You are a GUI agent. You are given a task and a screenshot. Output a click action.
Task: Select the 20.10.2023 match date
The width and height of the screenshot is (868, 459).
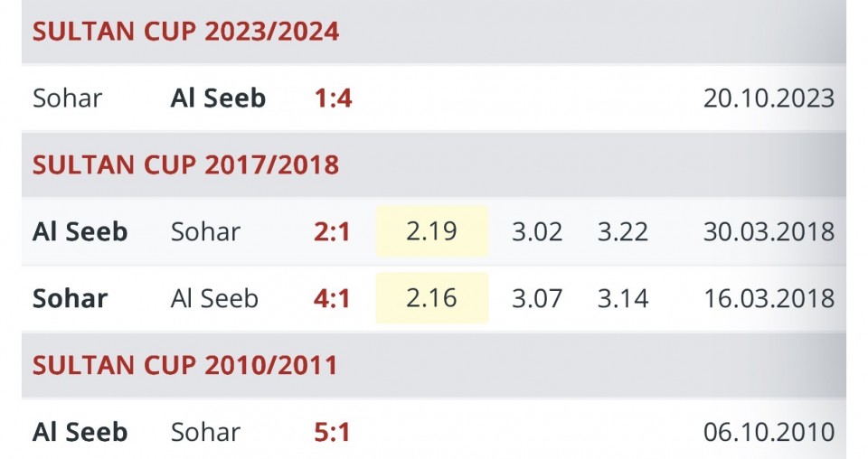point(769,98)
